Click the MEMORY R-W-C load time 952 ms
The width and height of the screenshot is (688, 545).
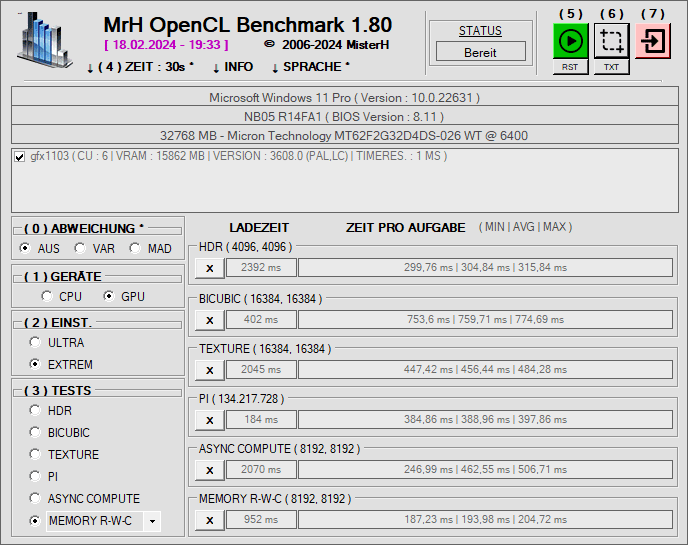point(261,520)
